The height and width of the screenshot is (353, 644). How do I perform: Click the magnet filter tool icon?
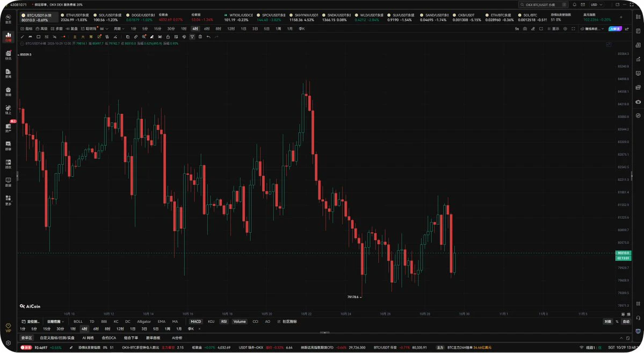192,37
